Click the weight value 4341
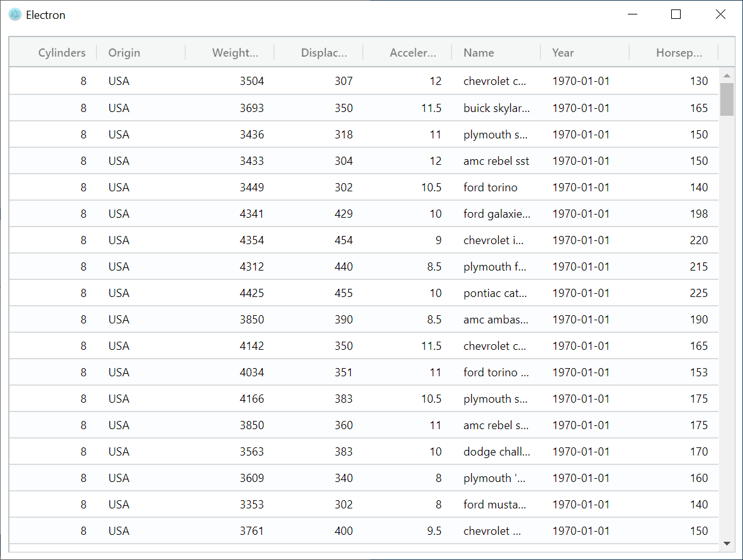 pos(252,214)
